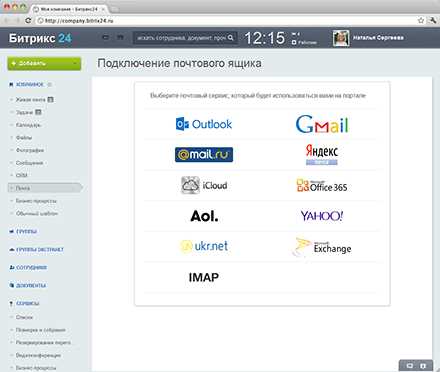The width and height of the screenshot is (440, 372).
Task: Open Сообщения in the sidebar
Action: [x=29, y=163]
